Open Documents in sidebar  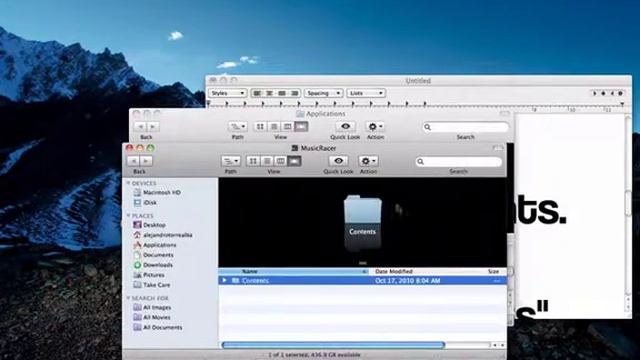pyautogui.click(x=153, y=255)
